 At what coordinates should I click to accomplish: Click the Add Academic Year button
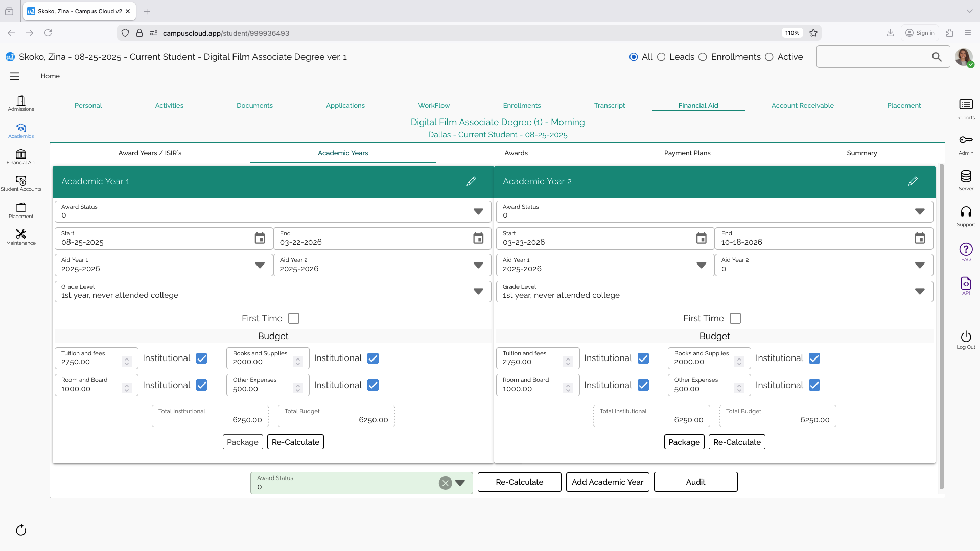point(607,482)
